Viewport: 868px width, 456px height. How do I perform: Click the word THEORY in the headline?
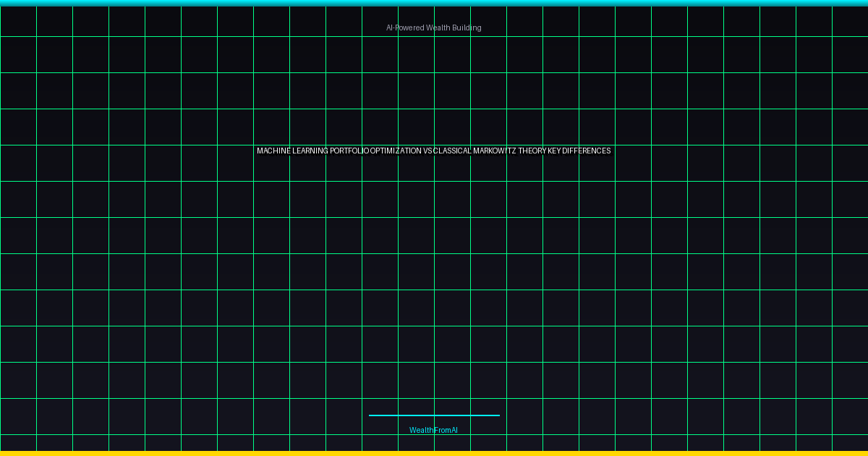tap(532, 151)
